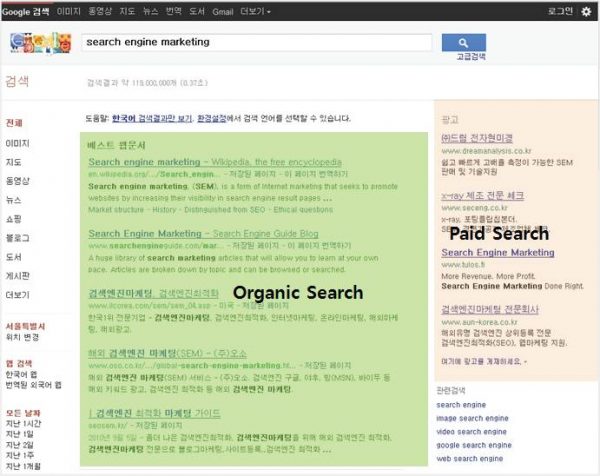600x476 pixels.
Task: Click 한국어 검색결과만 보기 link
Action: (x=152, y=119)
